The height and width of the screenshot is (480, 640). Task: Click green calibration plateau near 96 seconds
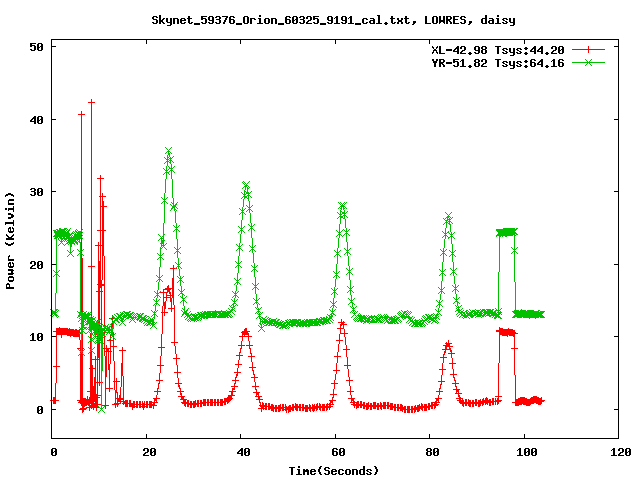pyautogui.click(x=507, y=232)
